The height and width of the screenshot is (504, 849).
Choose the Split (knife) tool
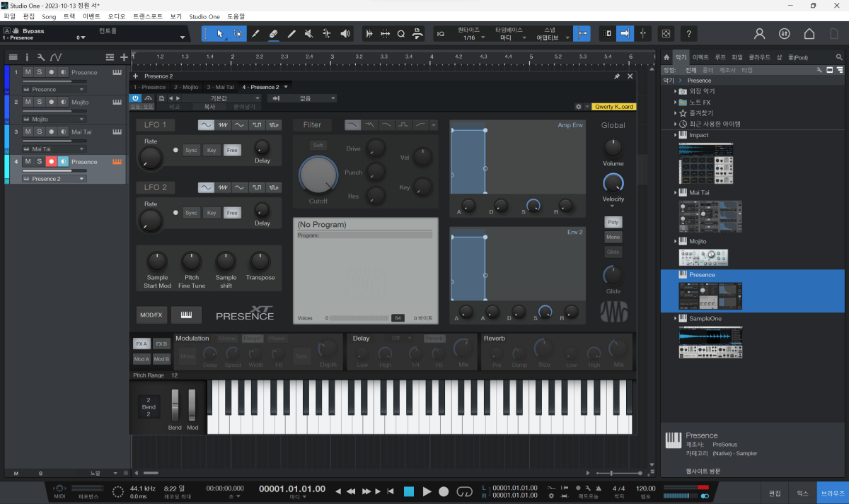(x=255, y=33)
